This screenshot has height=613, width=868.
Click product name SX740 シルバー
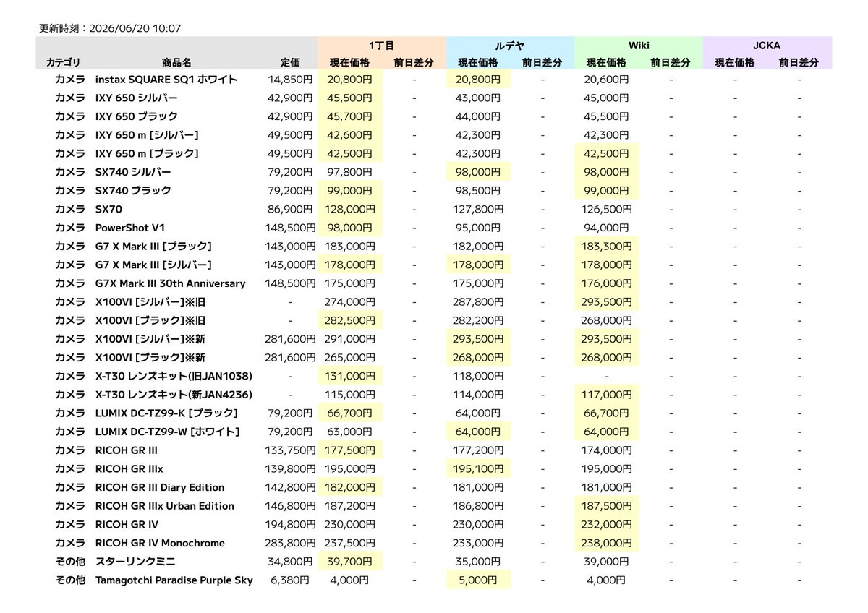[133, 172]
